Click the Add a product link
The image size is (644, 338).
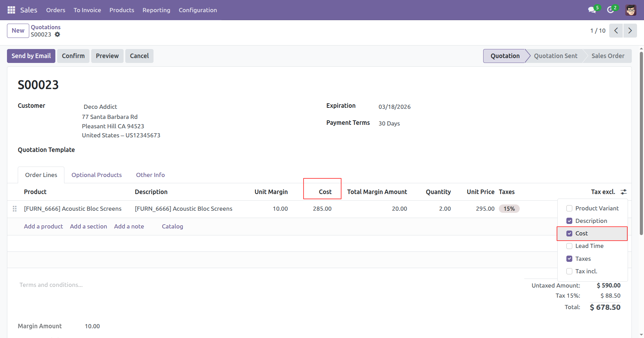pyautogui.click(x=44, y=226)
